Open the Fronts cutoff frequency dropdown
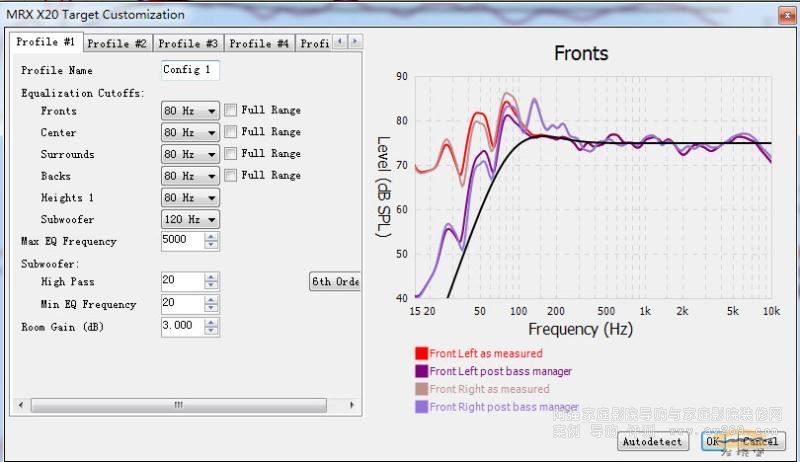The image size is (800, 462). 211,111
